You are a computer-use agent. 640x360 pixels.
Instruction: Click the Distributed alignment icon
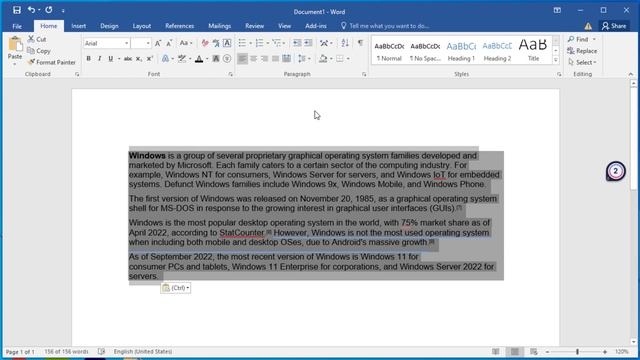pos(287,59)
